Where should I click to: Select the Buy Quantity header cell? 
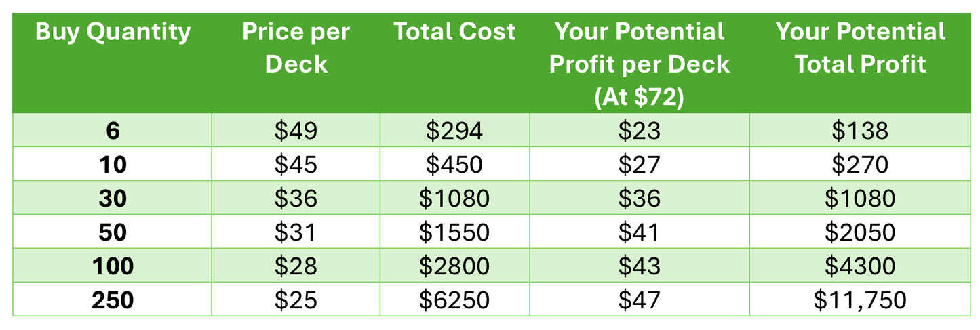[x=113, y=63]
